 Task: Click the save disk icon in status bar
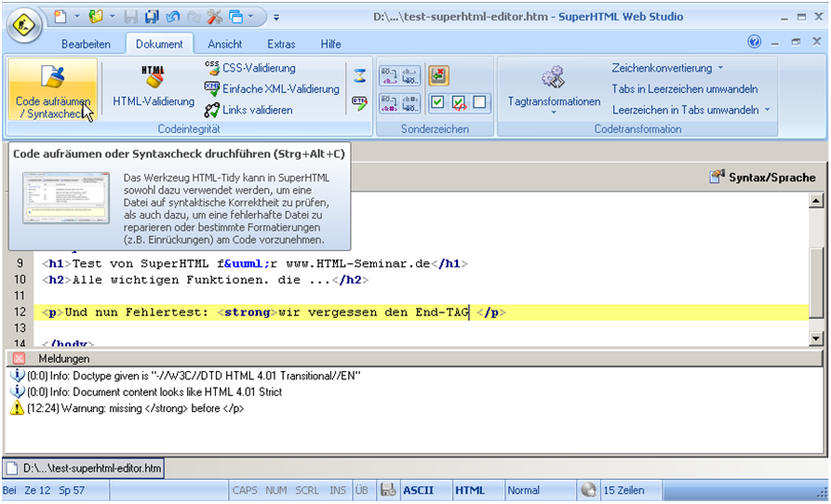pyautogui.click(x=388, y=490)
